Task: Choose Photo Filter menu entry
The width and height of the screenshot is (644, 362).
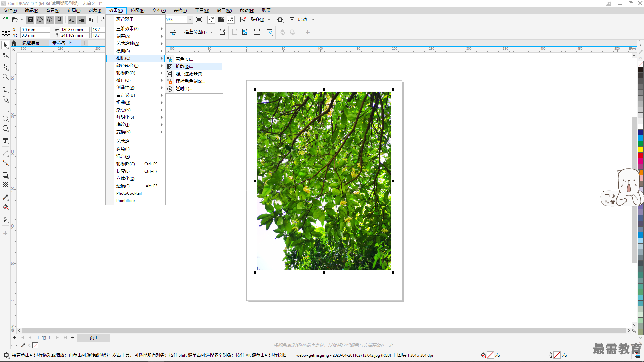Action: [x=194, y=74]
